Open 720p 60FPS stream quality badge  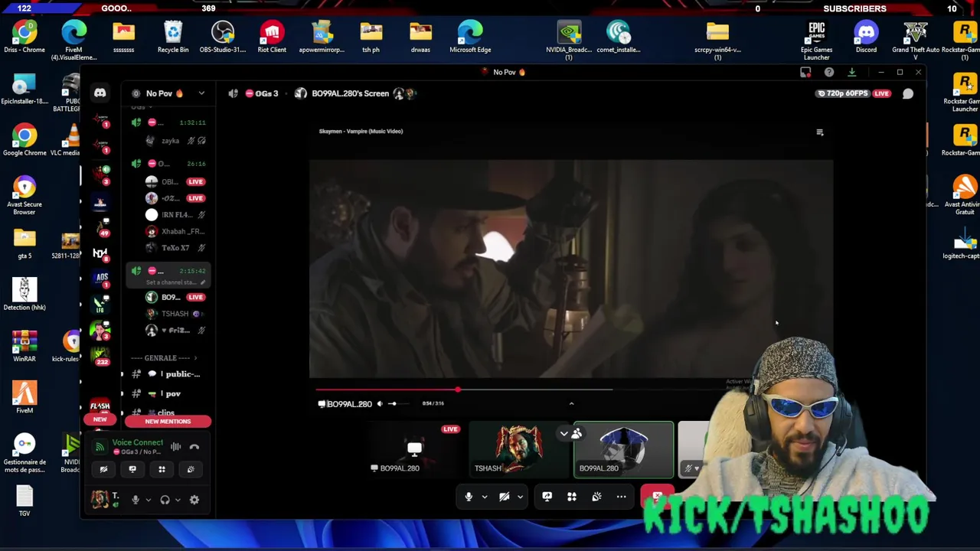click(x=842, y=93)
